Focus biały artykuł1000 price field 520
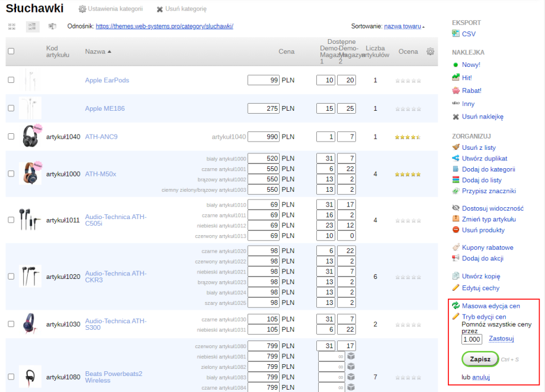This screenshot has height=392, width=545. coord(264,159)
